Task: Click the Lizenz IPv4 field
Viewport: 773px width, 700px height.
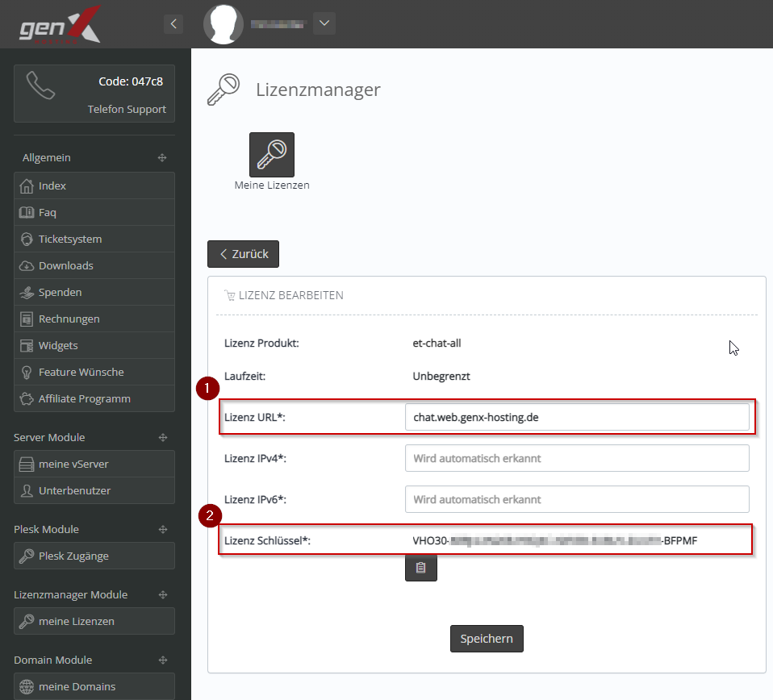Action: [576, 458]
